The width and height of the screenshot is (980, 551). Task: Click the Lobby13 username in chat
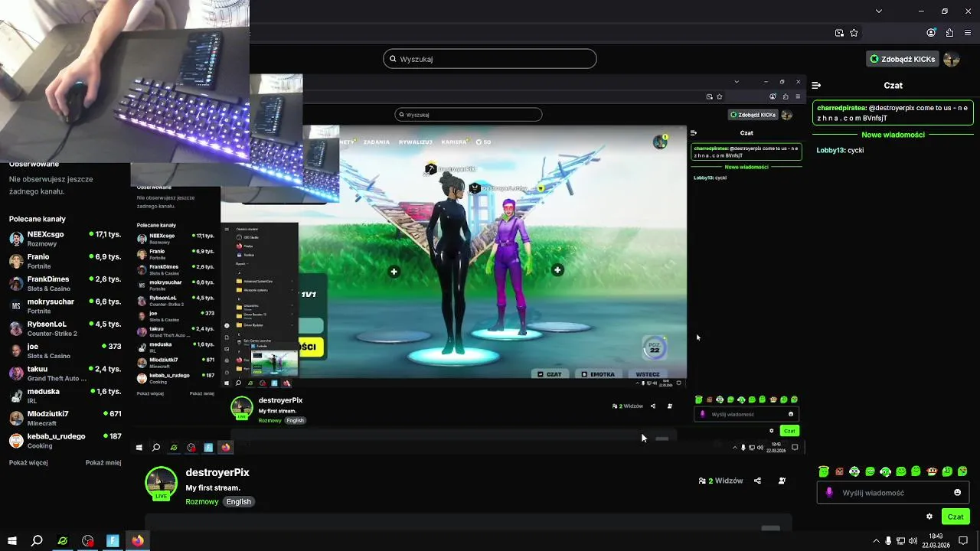tap(831, 150)
